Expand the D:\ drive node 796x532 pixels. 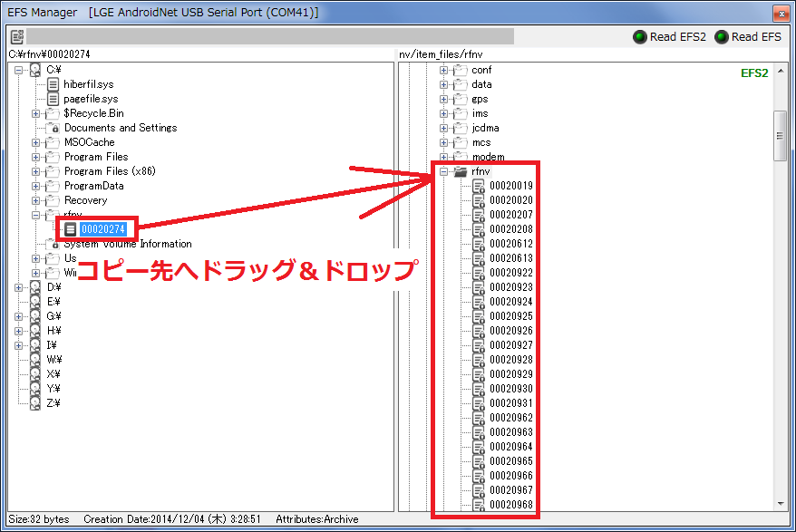[19, 286]
